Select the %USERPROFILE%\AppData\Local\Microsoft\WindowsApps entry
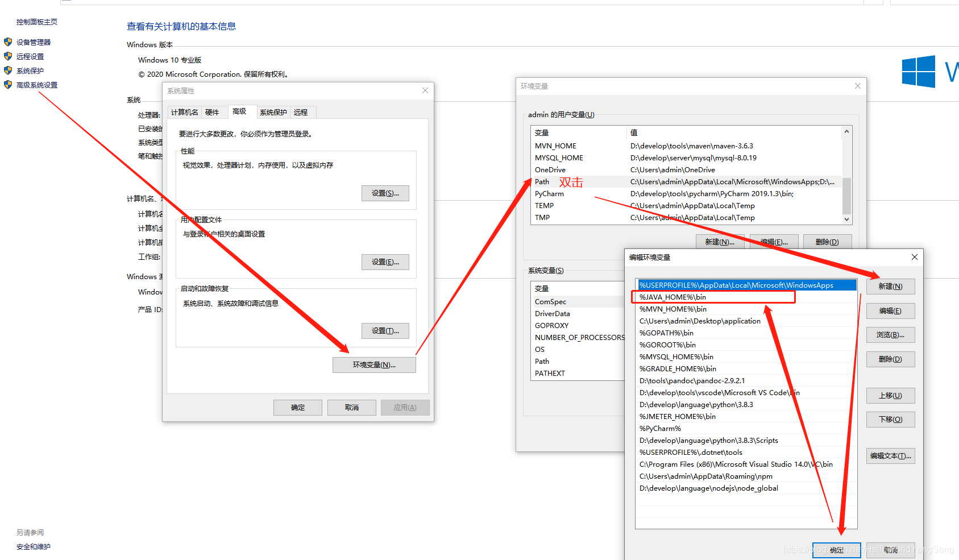Screen dimensions: 959x560 pos(746,285)
